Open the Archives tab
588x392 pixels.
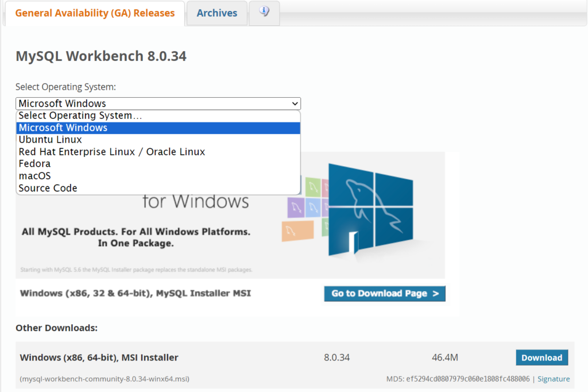[216, 13]
